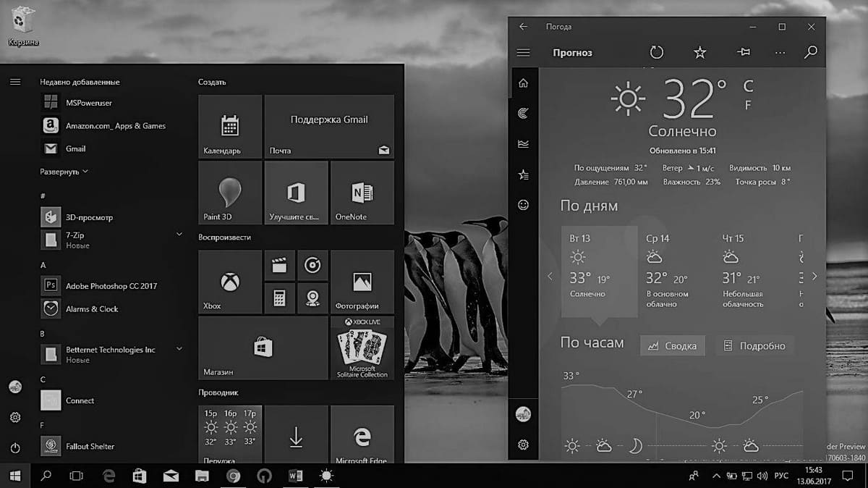Open Погода settings gear icon
This screenshot has height=488, width=868.
click(523, 445)
